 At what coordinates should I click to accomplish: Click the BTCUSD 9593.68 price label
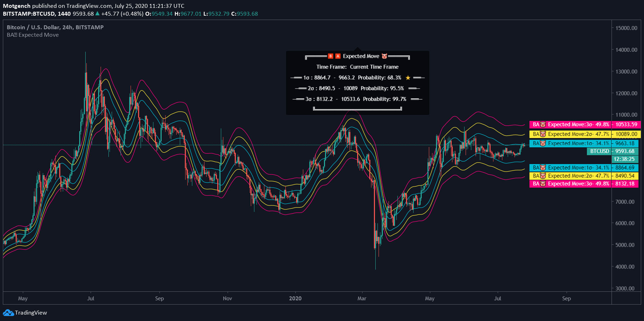click(x=612, y=151)
